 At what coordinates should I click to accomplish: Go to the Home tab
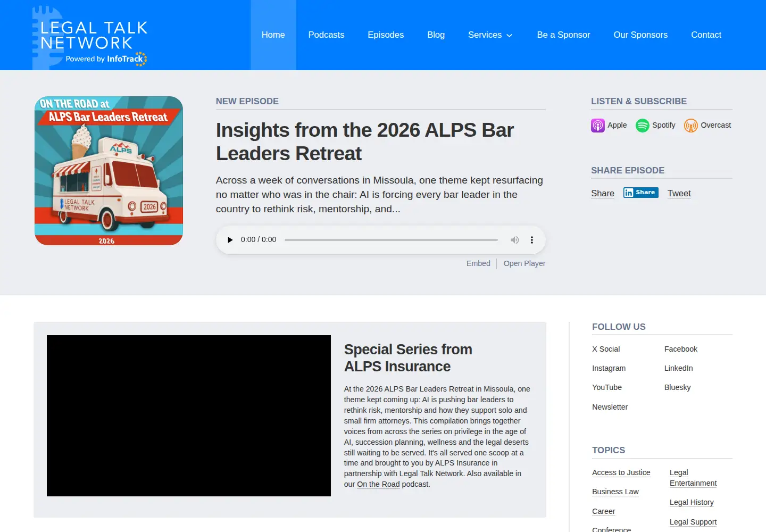(273, 35)
